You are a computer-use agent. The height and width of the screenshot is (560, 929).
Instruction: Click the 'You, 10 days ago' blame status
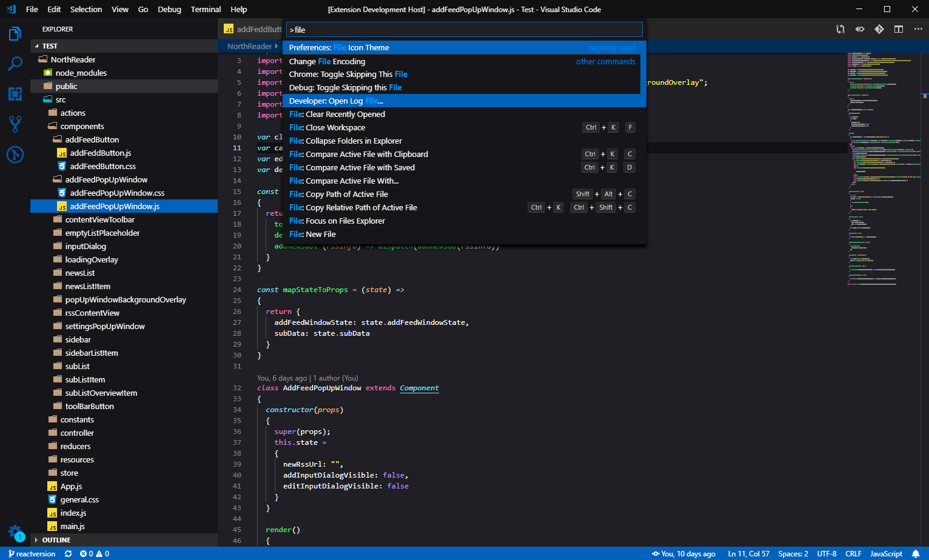click(x=683, y=554)
